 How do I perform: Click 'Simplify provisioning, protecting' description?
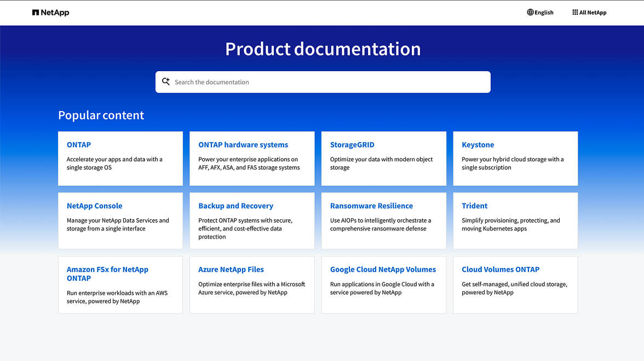coord(510,224)
